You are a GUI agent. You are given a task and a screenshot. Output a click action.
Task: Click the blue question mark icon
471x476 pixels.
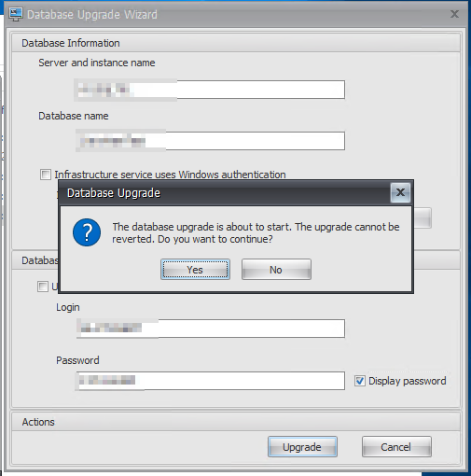(87, 232)
